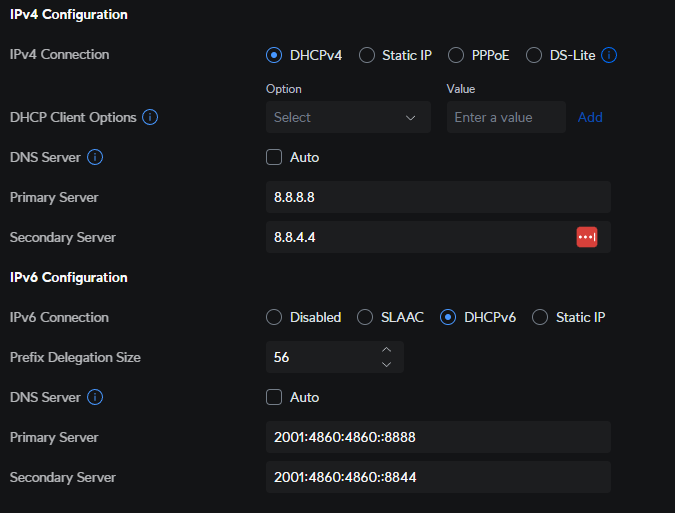Click the DHCP option Value input field
The height and width of the screenshot is (513, 675).
505,117
